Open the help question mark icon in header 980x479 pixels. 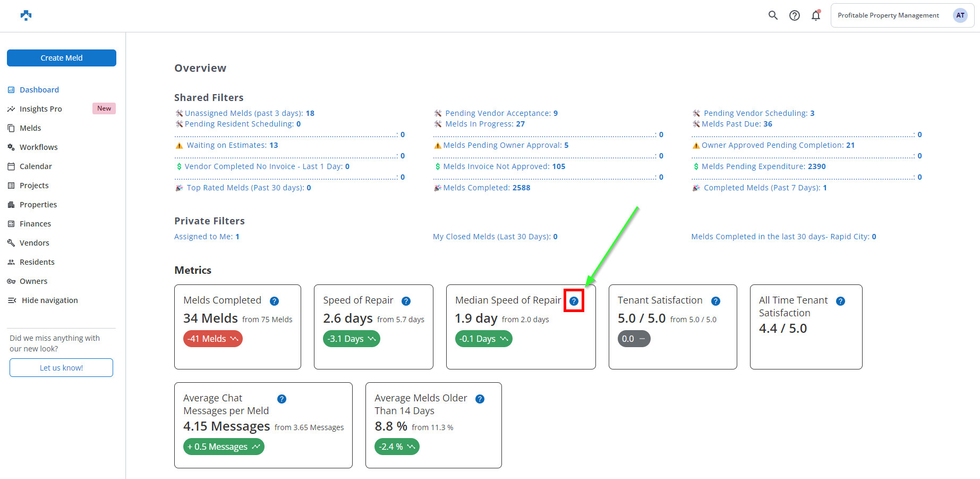pyautogui.click(x=794, y=15)
